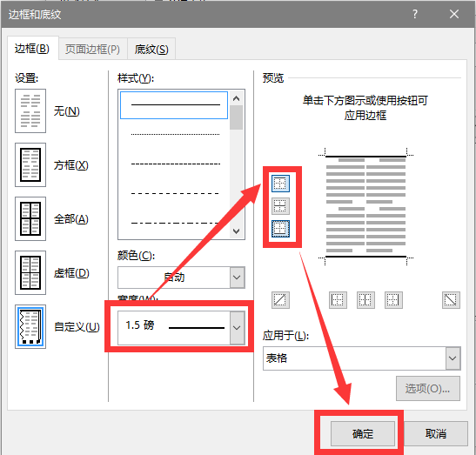Click the table preview diagram
The image size is (476, 455).
365,206
